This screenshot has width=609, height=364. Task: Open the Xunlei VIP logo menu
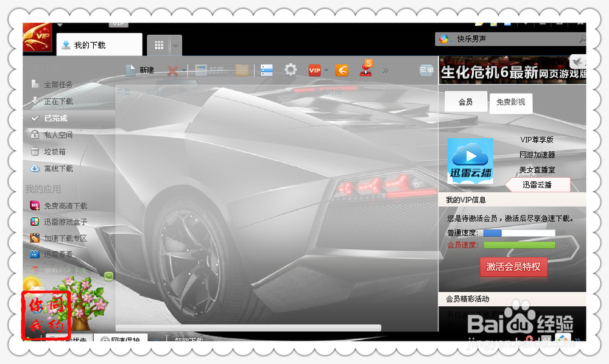(x=37, y=37)
